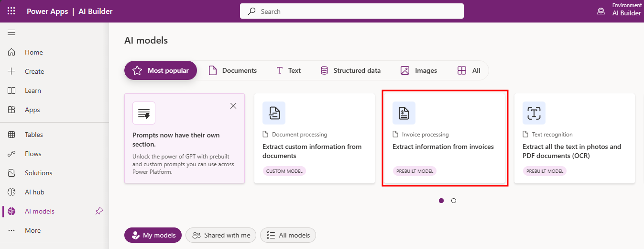View the All models list
Viewport: 644px width, 249px height.
(x=288, y=235)
